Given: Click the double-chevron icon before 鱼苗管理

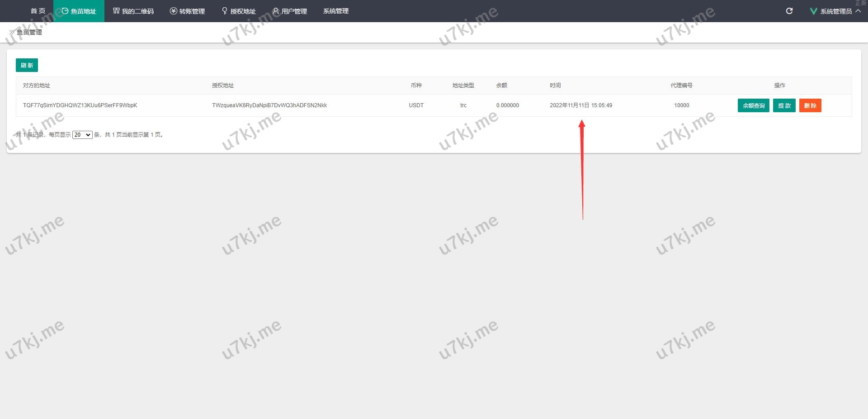Looking at the screenshot, I should click(12, 33).
